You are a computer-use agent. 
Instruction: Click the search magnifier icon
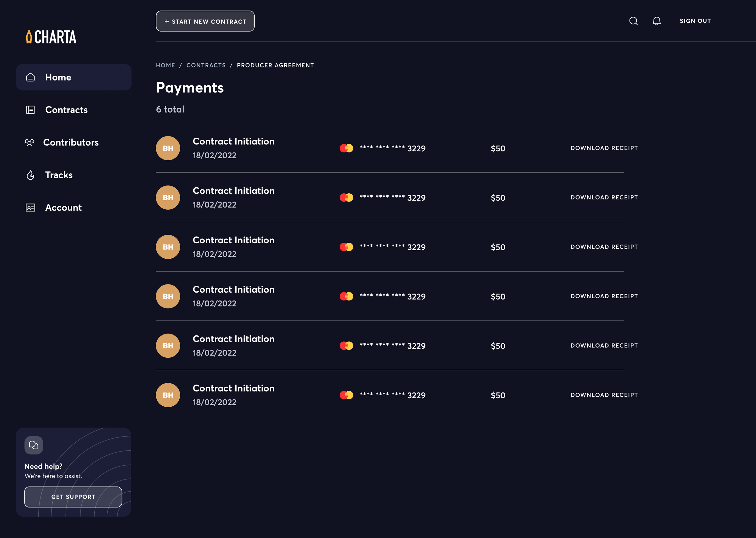coord(633,21)
